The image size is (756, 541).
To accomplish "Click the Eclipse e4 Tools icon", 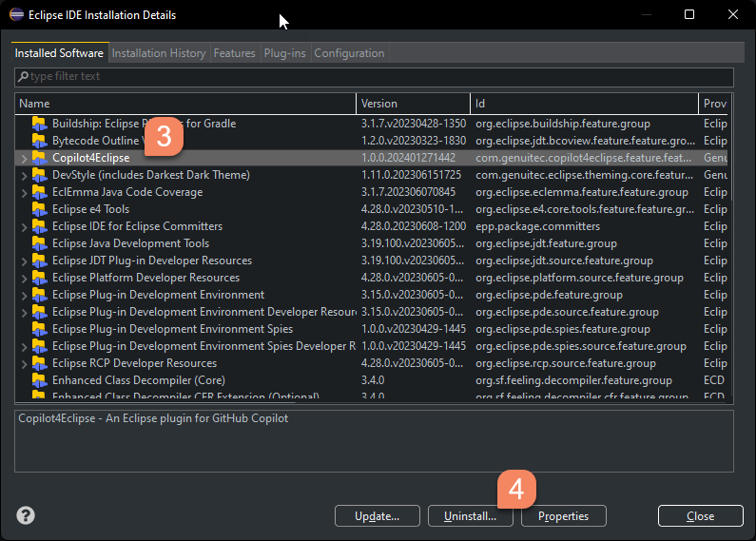I will pyautogui.click(x=40, y=209).
